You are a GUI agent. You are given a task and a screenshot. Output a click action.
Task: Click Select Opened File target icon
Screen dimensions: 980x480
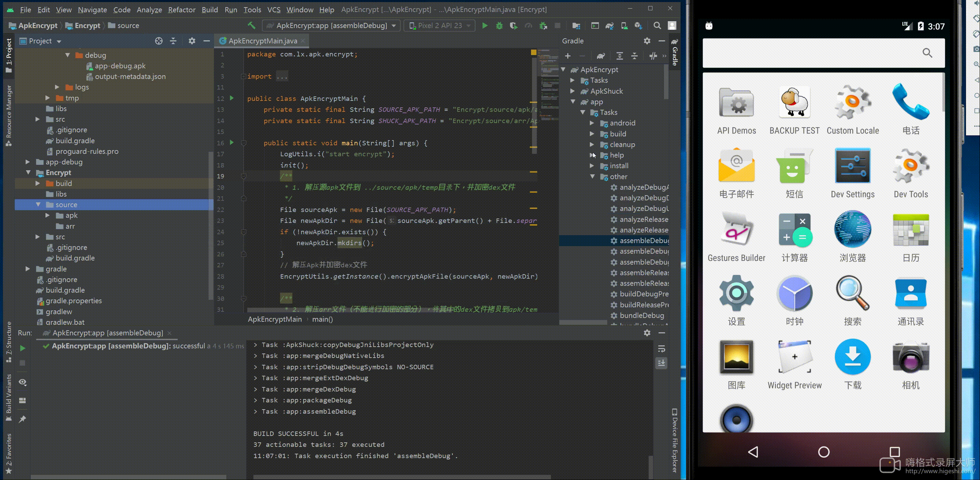coord(159,41)
